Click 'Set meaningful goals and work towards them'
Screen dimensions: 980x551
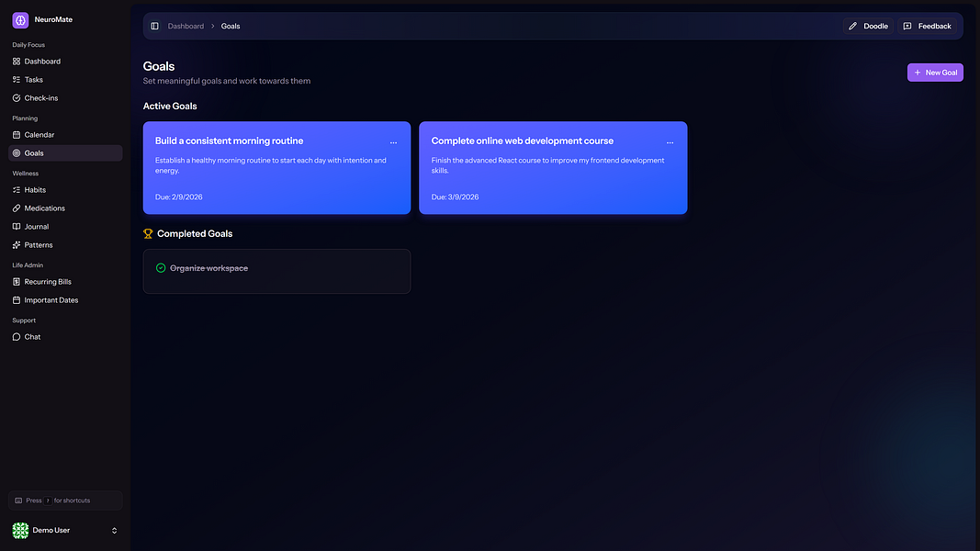[x=227, y=81]
